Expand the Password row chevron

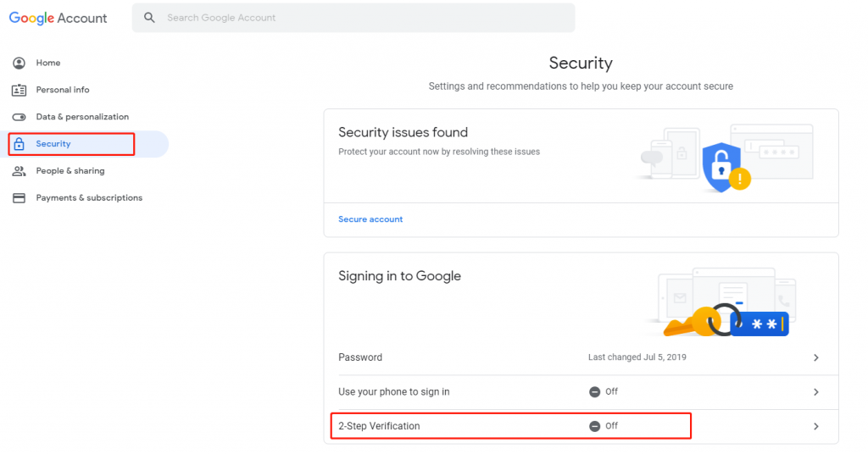(816, 357)
